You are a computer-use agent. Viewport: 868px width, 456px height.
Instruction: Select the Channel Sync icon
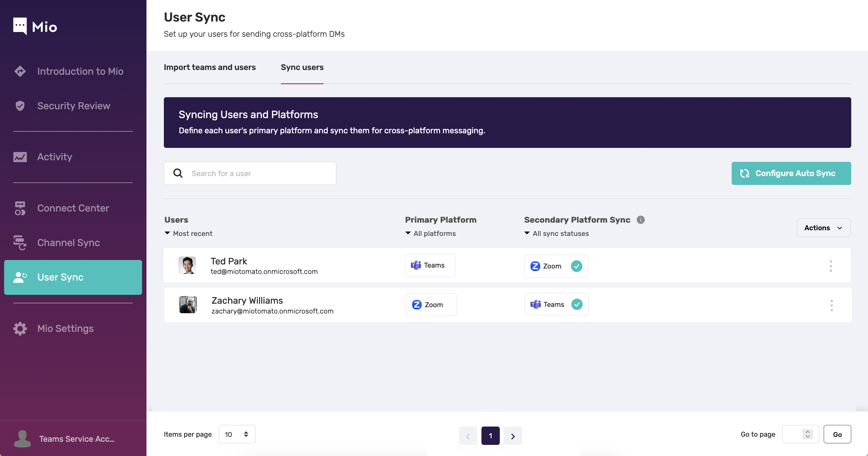pos(20,243)
